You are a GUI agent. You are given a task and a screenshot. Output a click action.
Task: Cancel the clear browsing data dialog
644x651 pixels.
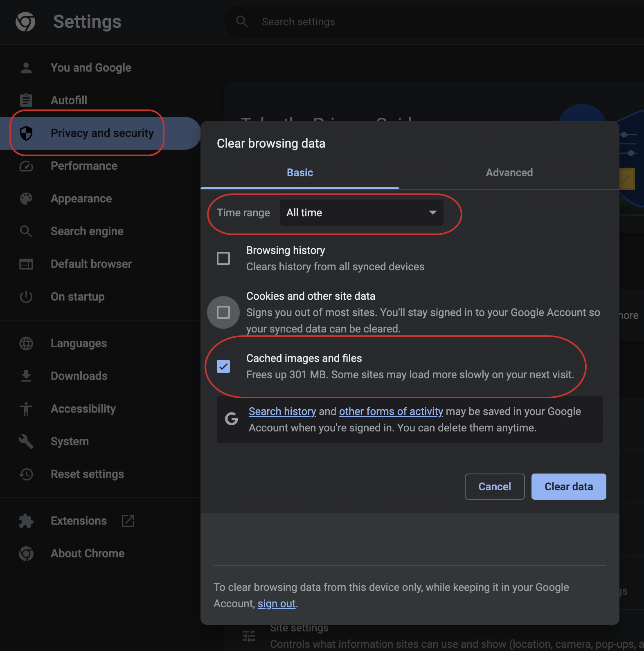tap(494, 487)
